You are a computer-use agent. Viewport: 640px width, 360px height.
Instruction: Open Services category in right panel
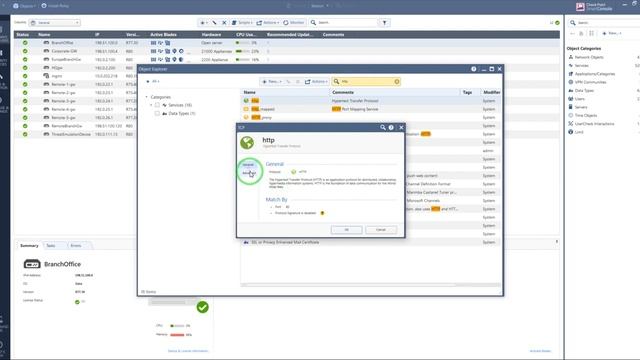point(582,66)
